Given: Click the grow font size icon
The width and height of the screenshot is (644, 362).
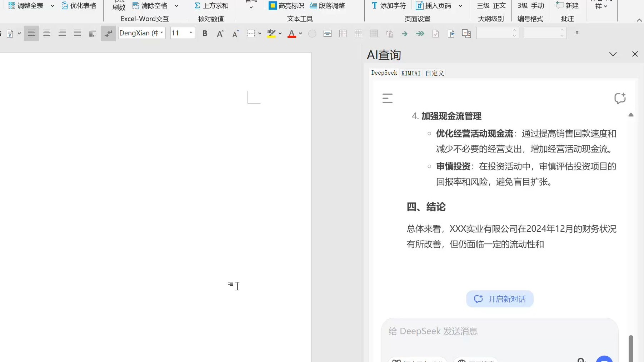Looking at the screenshot, I should tap(220, 34).
